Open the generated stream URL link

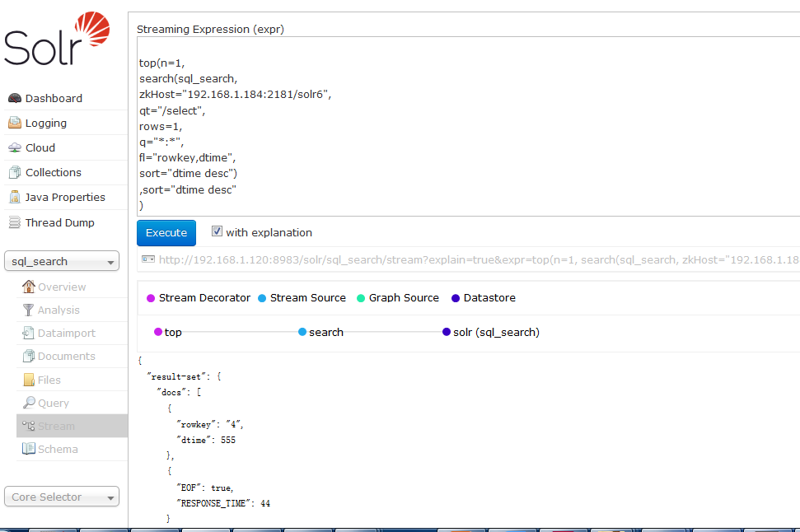click(x=479, y=259)
